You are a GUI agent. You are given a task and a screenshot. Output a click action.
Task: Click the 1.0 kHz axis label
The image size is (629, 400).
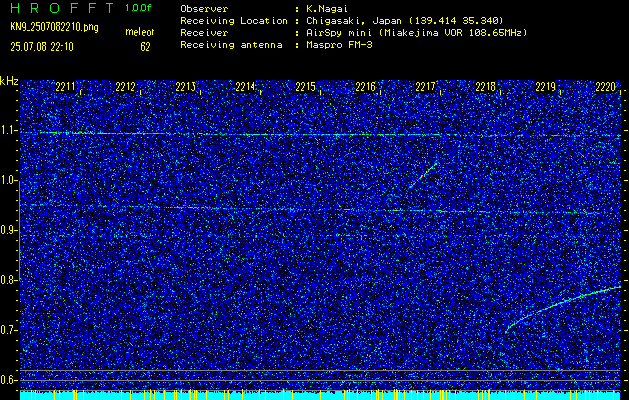(x=7, y=181)
